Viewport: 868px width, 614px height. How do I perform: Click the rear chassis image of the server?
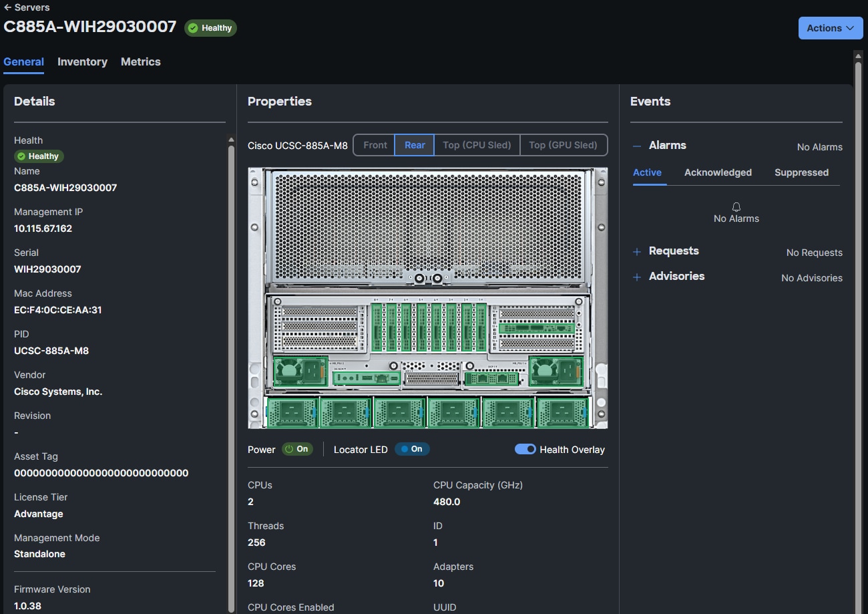(427, 297)
